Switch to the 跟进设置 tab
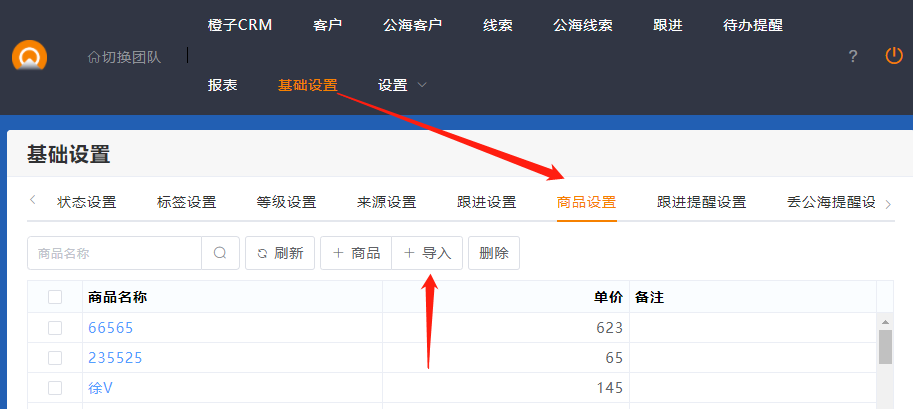The width and height of the screenshot is (913, 409). point(486,202)
